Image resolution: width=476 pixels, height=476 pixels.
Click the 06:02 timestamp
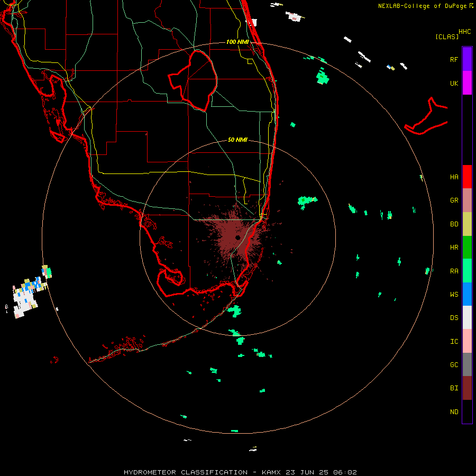345,472
